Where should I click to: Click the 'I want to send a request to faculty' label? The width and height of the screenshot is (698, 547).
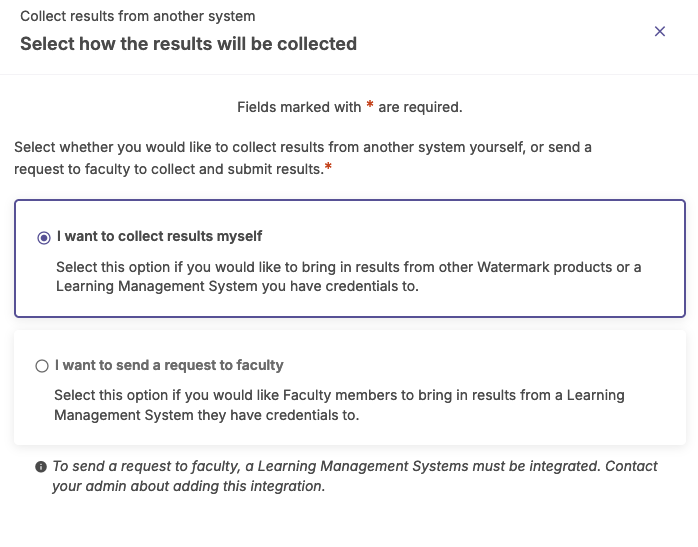(x=169, y=365)
